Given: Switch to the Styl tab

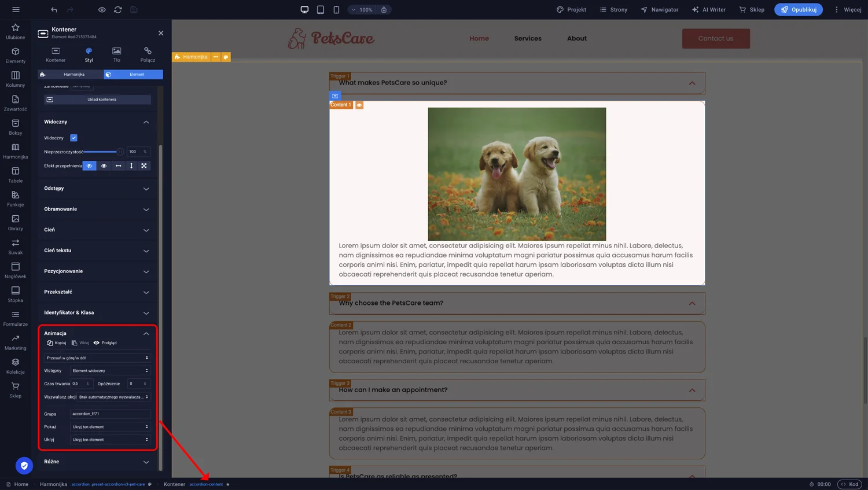Looking at the screenshot, I should tap(89, 55).
